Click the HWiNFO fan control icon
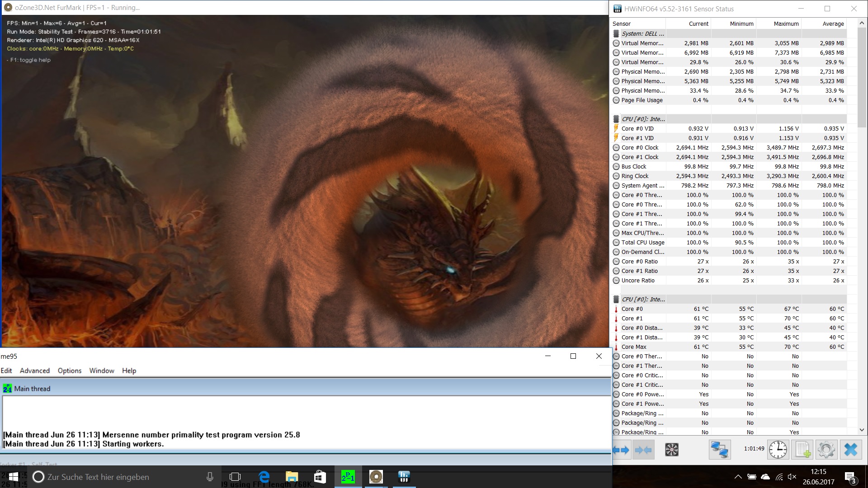 (671, 450)
